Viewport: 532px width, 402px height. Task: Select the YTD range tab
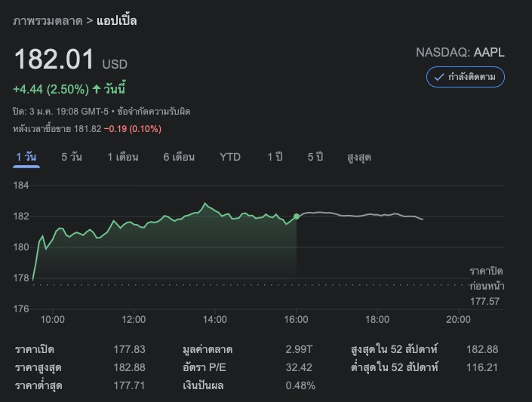230,157
